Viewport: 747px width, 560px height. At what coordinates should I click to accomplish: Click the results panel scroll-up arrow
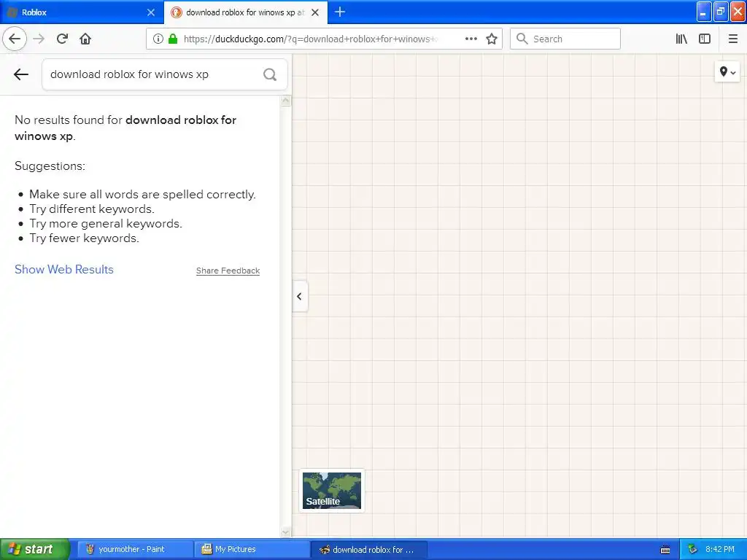(286, 101)
